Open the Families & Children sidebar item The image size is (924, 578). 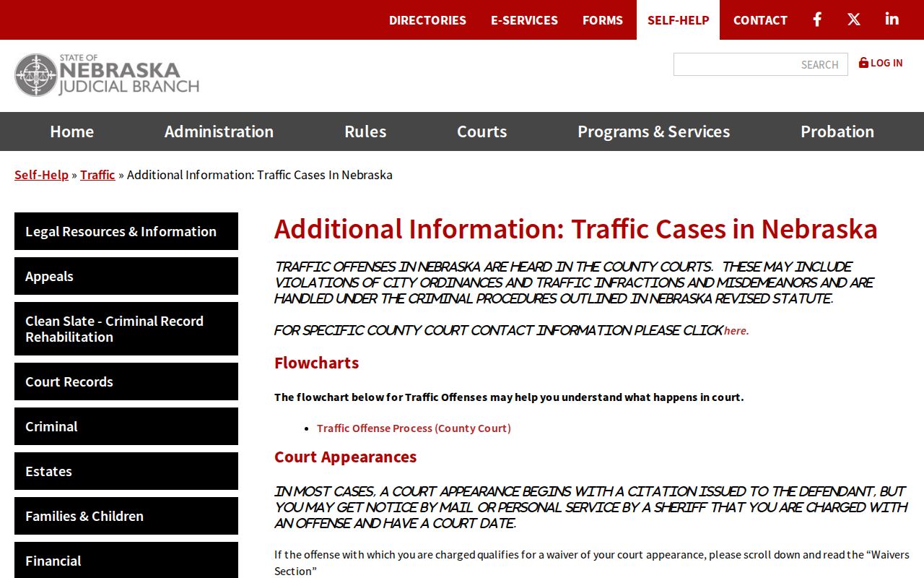(x=126, y=516)
